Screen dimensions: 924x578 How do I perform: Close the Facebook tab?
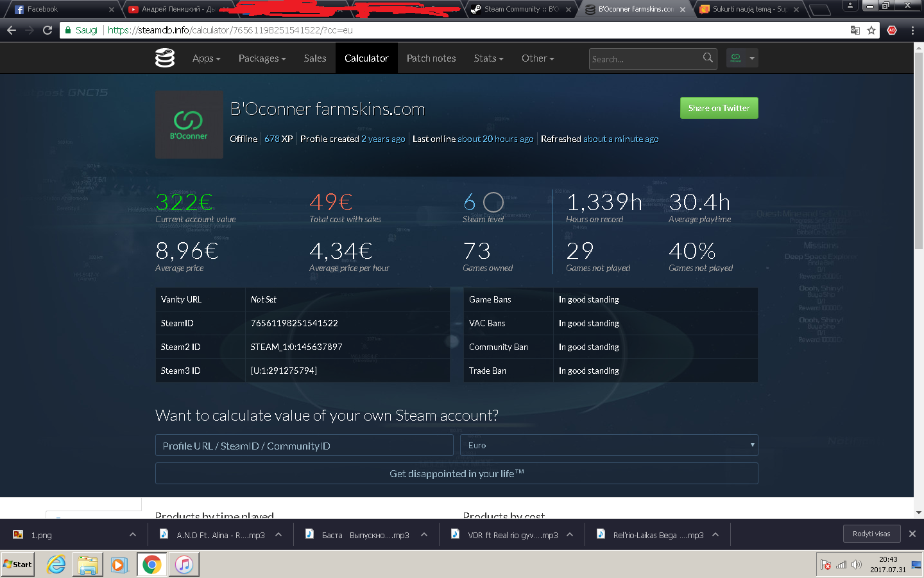click(x=112, y=10)
